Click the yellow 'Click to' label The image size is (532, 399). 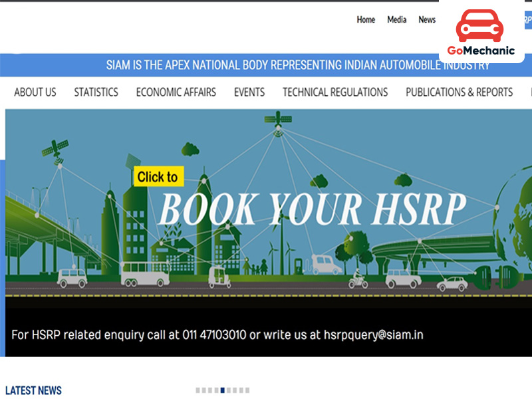click(158, 177)
